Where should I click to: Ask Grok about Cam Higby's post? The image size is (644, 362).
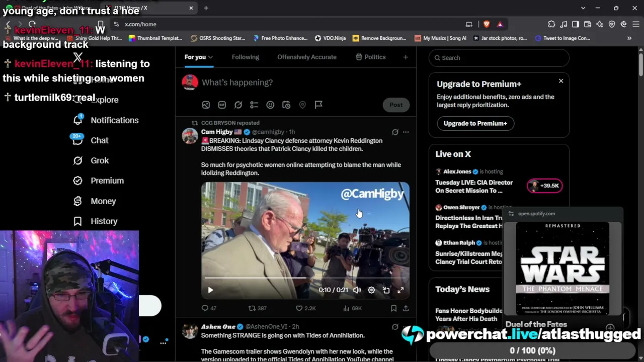click(395, 132)
